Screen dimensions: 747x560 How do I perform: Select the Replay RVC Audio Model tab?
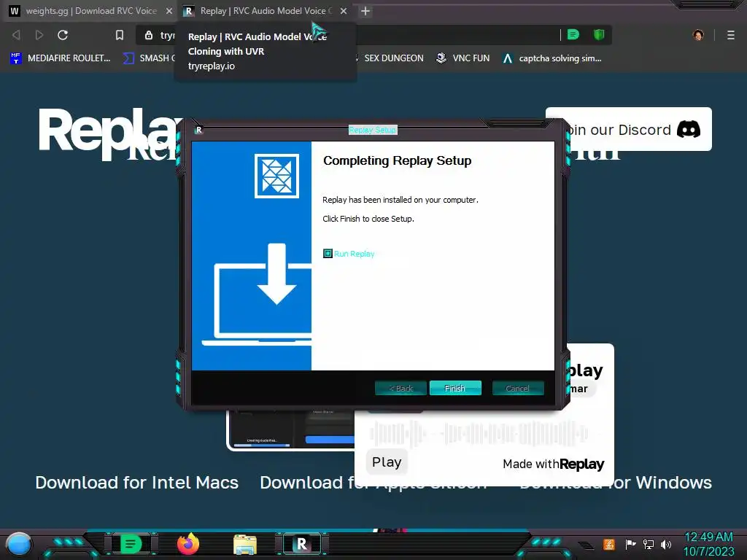click(x=265, y=11)
